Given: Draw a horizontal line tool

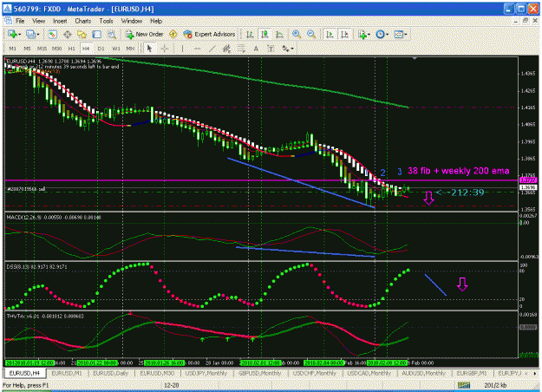Looking at the screenshot, I should 197,49.
